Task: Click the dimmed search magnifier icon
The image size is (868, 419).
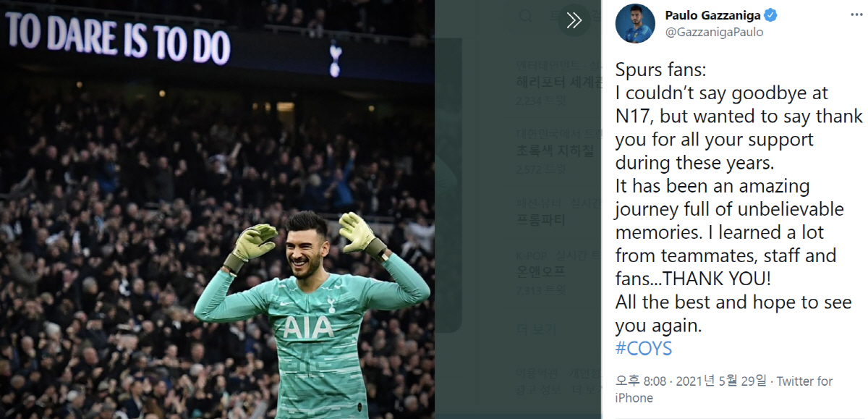Action: (527, 16)
